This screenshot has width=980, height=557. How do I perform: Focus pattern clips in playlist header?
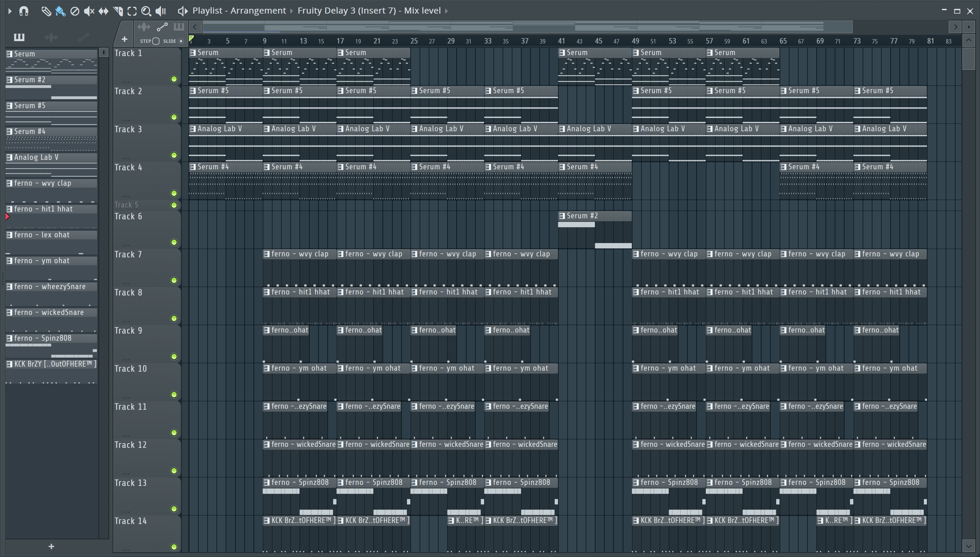pyautogui.click(x=179, y=27)
